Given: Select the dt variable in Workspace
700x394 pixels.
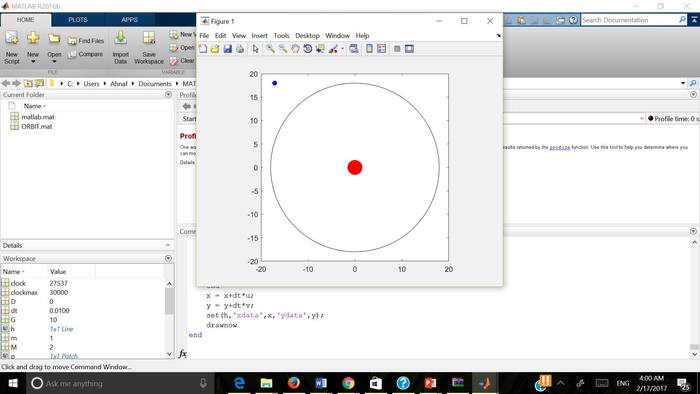Looking at the screenshot, I should coord(14,311).
